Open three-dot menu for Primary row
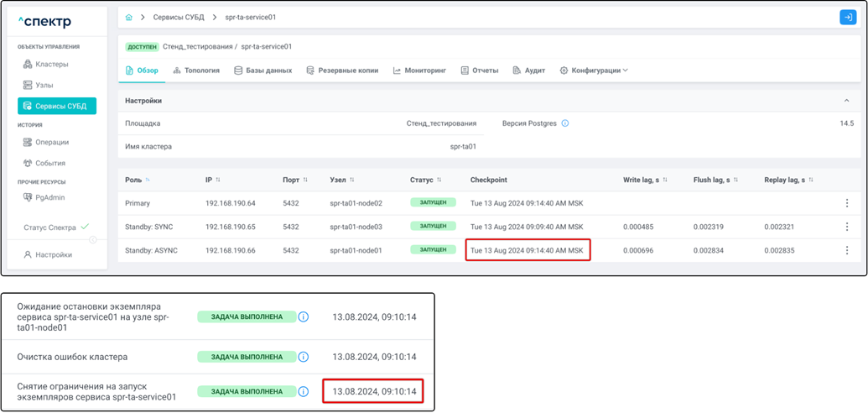This screenshot has height=413, width=868. tap(846, 203)
